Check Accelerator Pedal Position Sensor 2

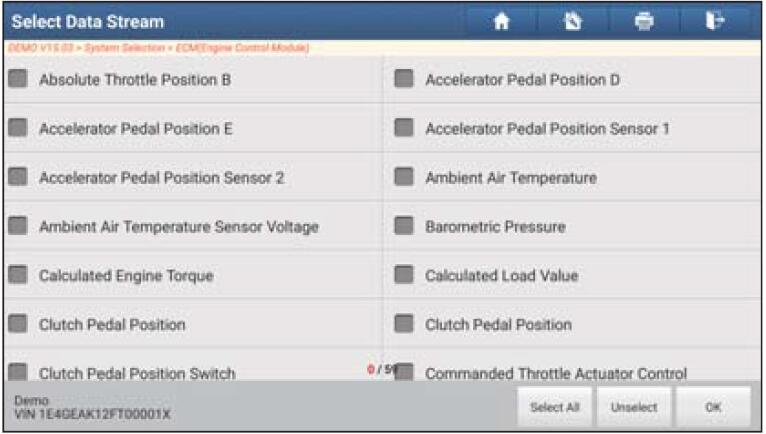click(18, 177)
